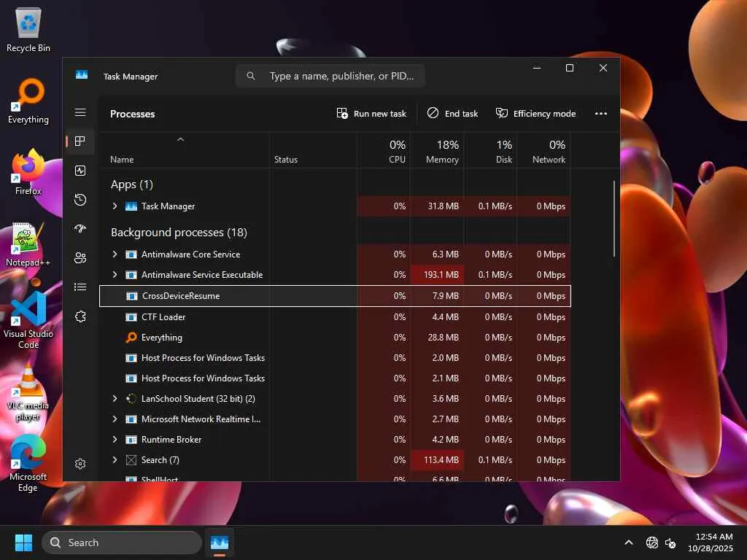747x560 pixels.
Task: Expand the Runtime Broker row
Action: [x=115, y=439]
